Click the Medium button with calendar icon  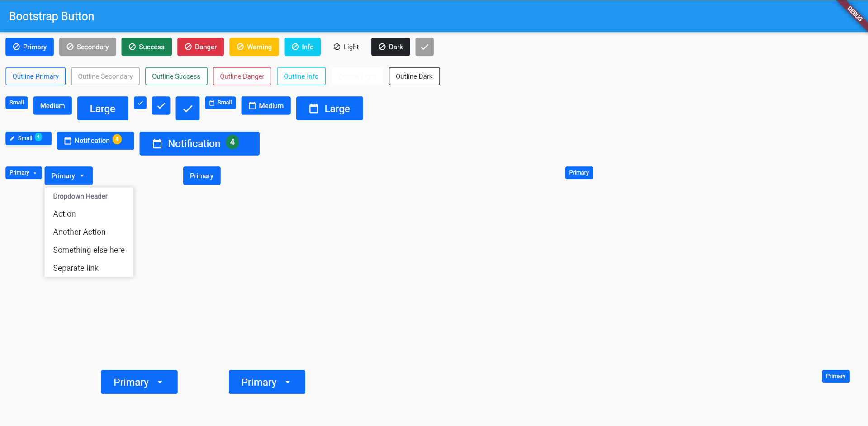pyautogui.click(x=266, y=106)
